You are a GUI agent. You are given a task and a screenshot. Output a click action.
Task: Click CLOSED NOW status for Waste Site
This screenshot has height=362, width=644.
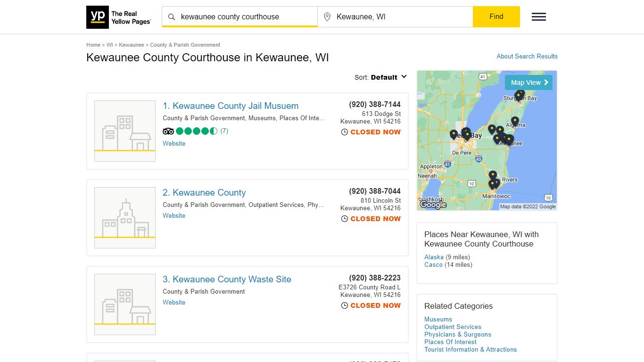(376, 306)
